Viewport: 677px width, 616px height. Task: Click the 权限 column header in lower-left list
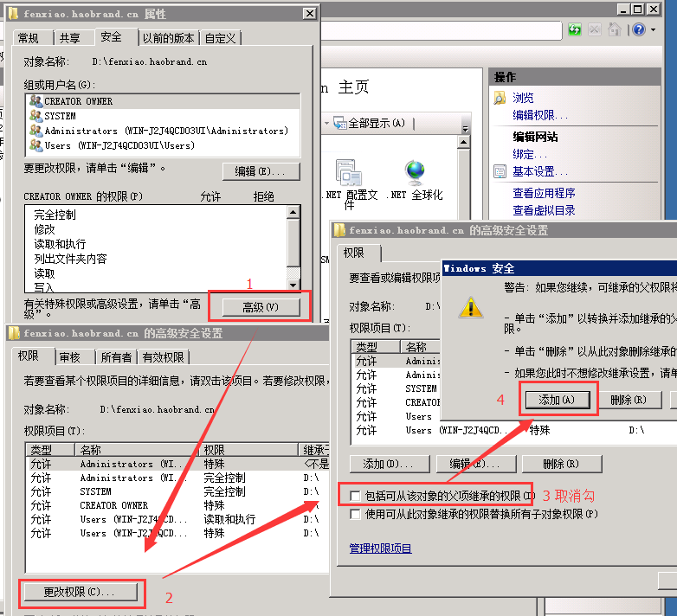point(248,450)
